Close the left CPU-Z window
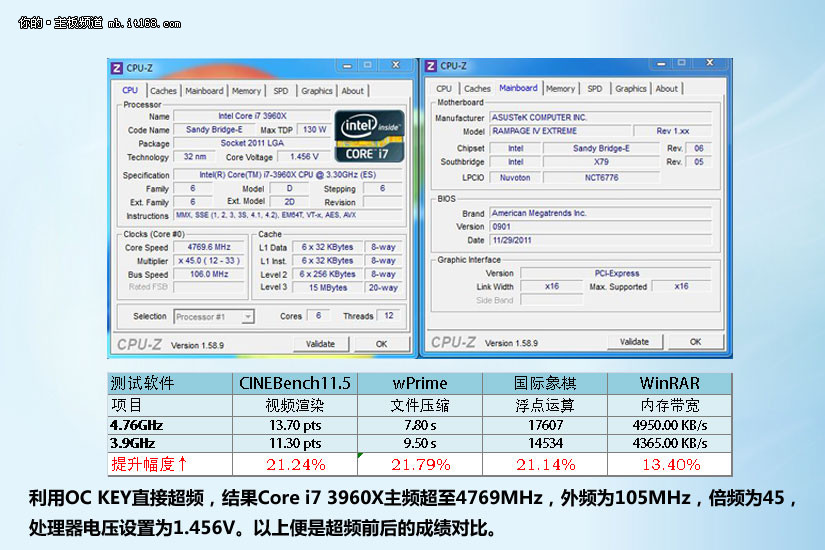Image resolution: width=825 pixels, height=550 pixels. (396, 65)
